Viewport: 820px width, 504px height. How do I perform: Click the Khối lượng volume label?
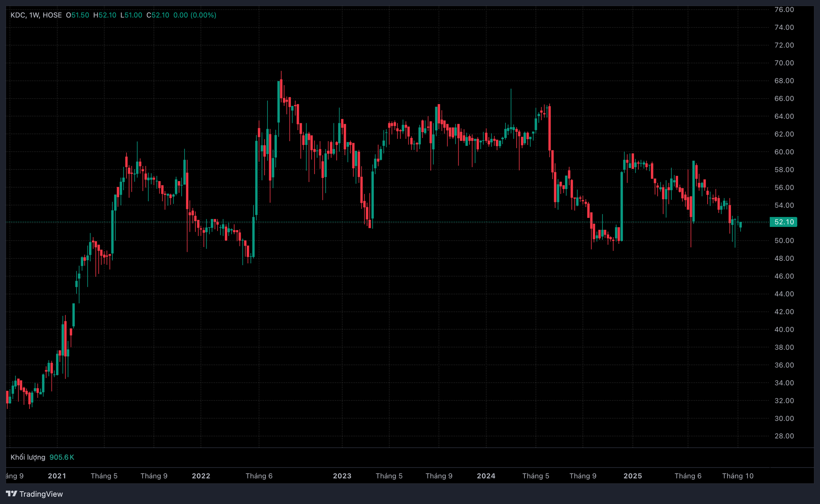pos(28,457)
